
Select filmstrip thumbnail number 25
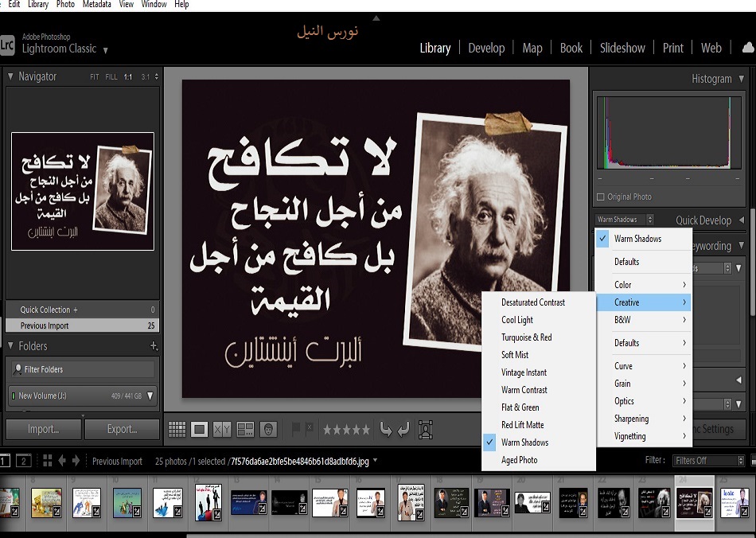tap(735, 503)
